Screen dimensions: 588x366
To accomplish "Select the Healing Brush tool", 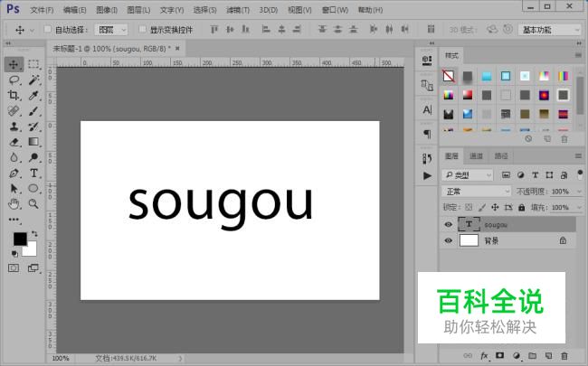I will pos(14,111).
